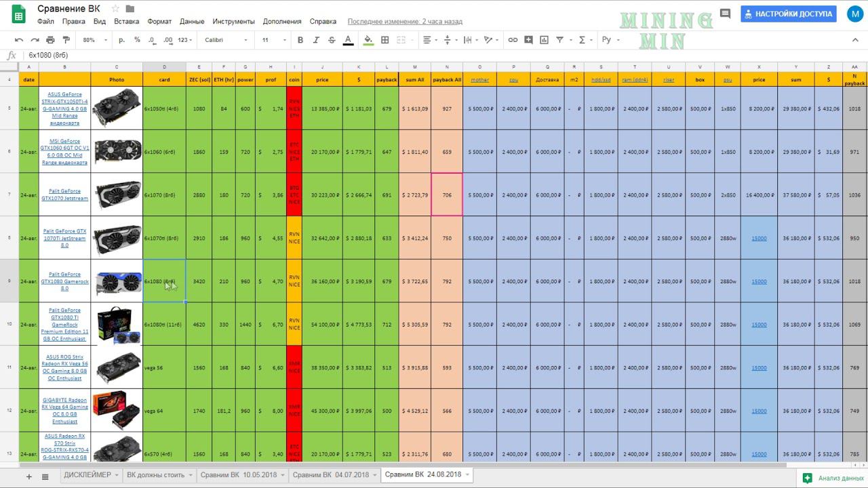
Task: Open the Данные menu
Action: click(192, 21)
